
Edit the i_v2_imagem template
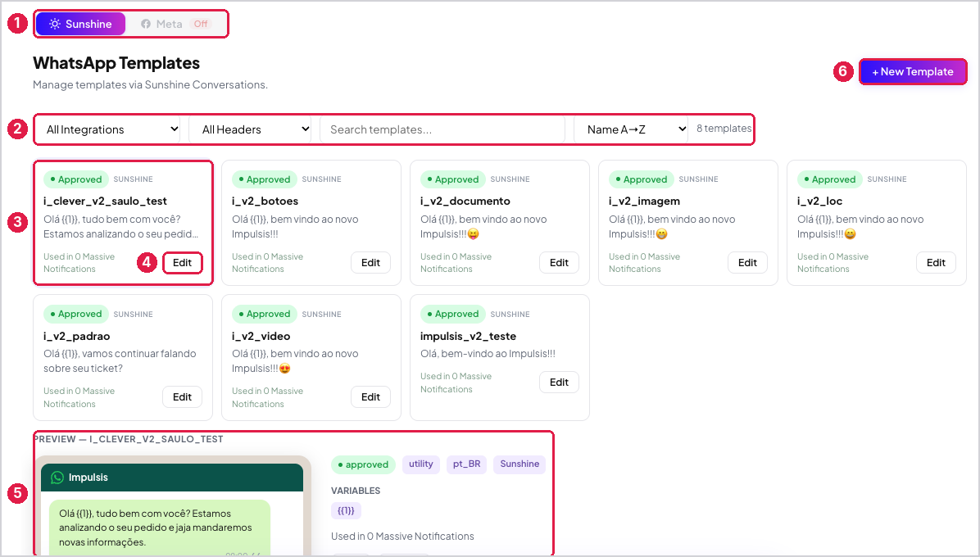pos(747,263)
